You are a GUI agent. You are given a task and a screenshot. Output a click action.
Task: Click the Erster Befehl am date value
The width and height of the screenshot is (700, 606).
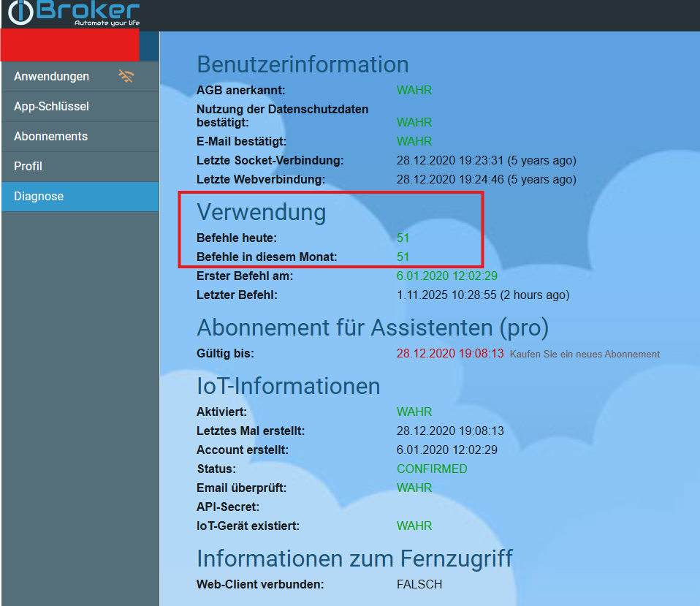[x=447, y=276]
